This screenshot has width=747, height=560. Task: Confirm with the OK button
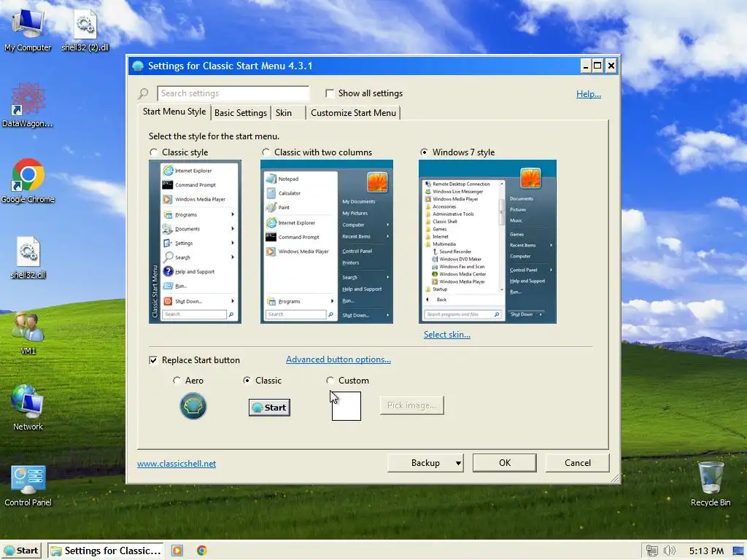505,463
